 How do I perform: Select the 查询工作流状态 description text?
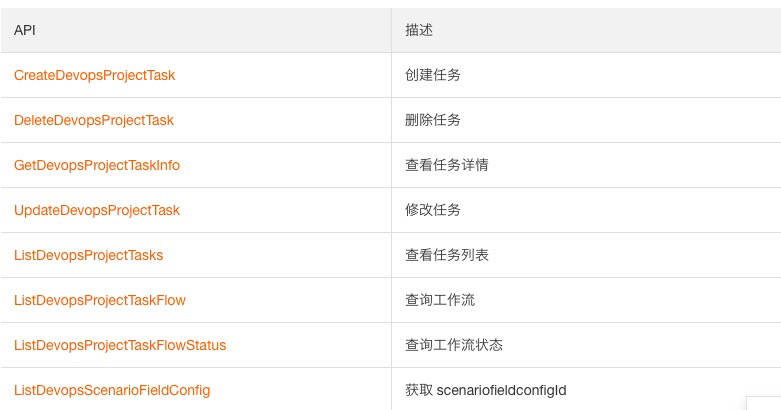[454, 345]
